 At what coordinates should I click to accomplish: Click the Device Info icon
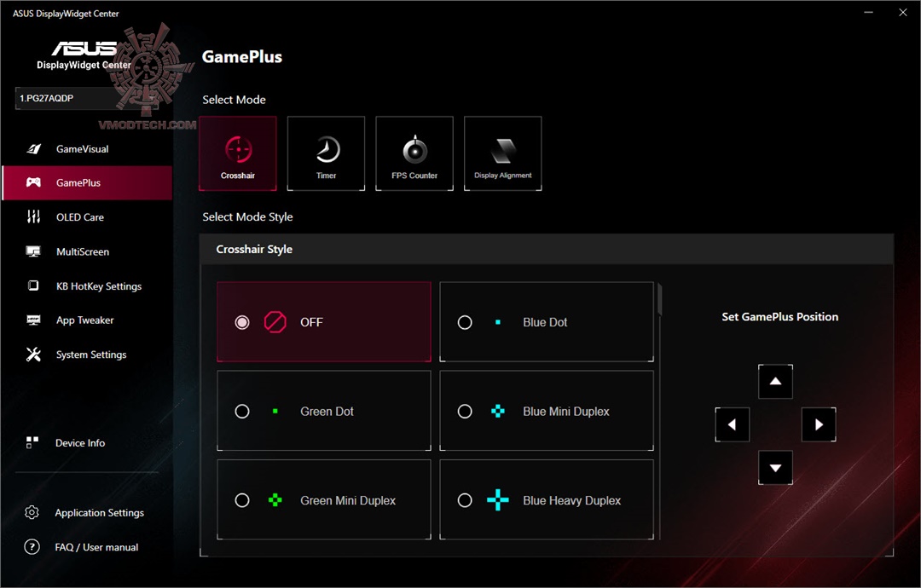coord(32,442)
